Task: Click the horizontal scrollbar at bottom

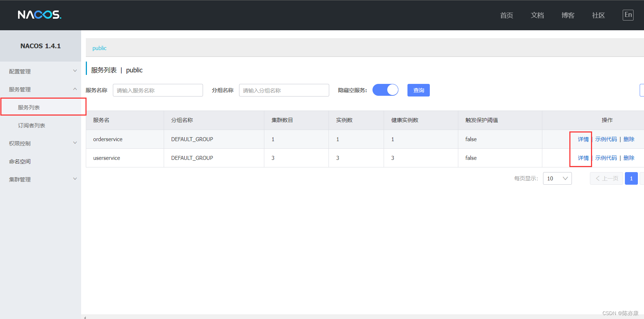Action: click(x=362, y=317)
